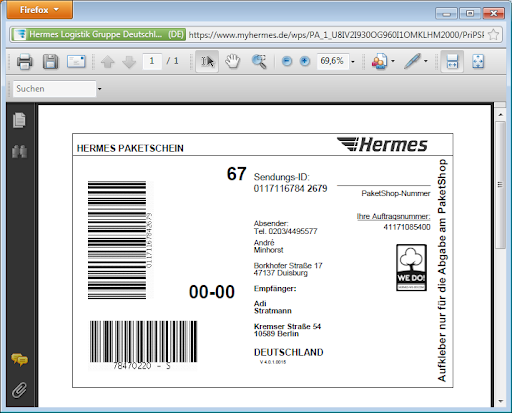Screen dimensions: 512x413
Task: Toggle fit one full page icon
Action: [x=478, y=61]
